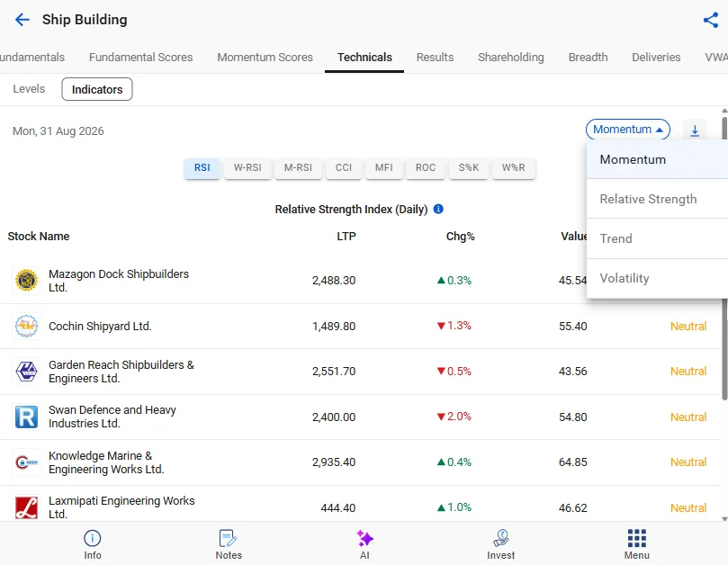Open the Deliveries tab
Screen dimensions: 728x565
[x=656, y=57]
